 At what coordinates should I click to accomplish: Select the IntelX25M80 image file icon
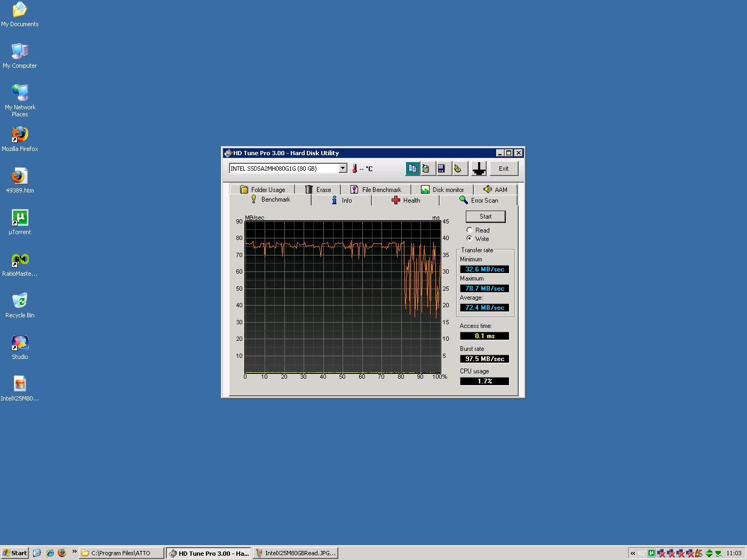[x=20, y=388]
